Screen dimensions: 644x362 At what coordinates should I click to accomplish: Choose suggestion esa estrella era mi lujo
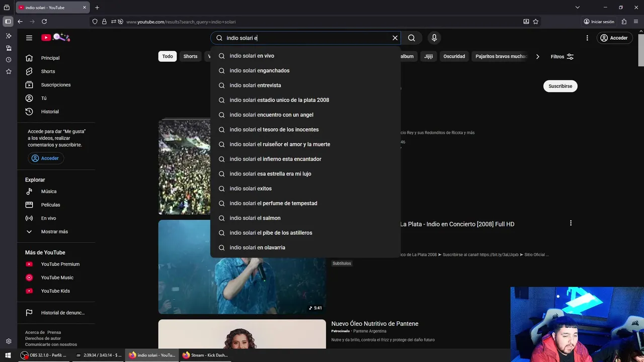(305, 174)
